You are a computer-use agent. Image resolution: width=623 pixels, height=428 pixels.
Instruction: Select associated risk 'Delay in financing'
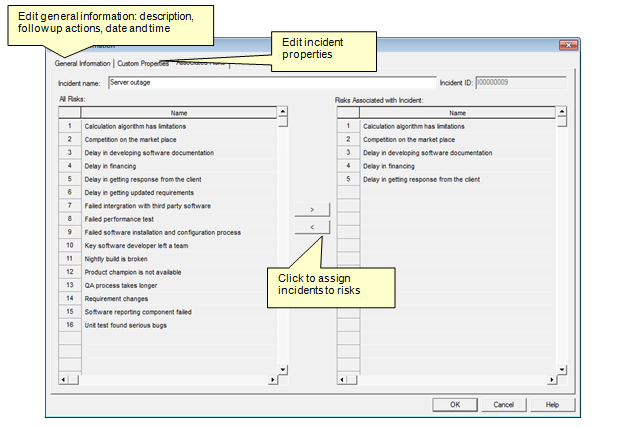pyautogui.click(x=457, y=166)
